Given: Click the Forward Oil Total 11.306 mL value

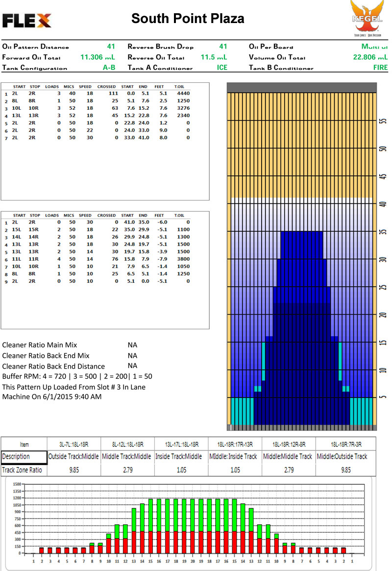Looking at the screenshot, I should pos(98,57).
